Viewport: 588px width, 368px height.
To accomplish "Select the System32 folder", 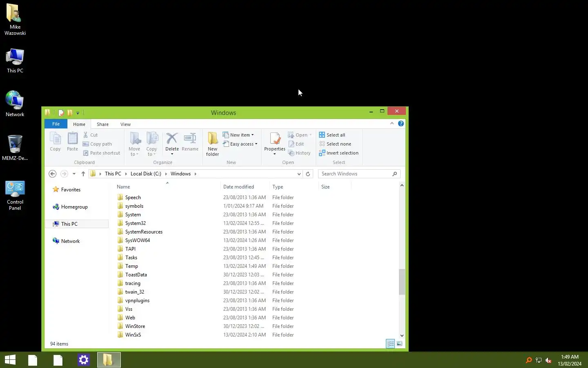I will point(136,223).
